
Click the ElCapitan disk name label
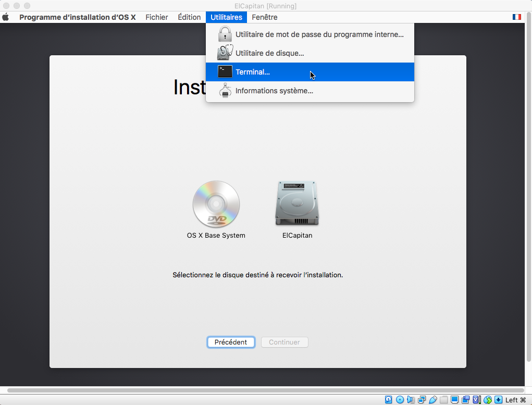click(x=297, y=235)
